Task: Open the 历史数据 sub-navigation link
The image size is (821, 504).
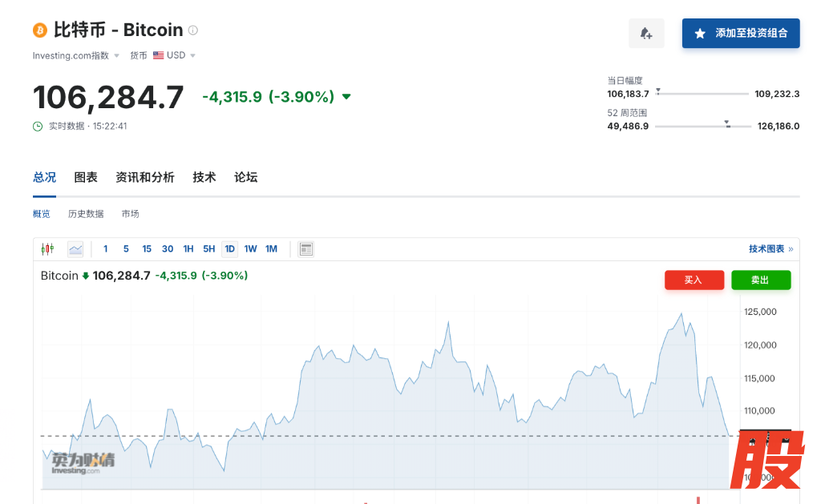Action: [86, 214]
